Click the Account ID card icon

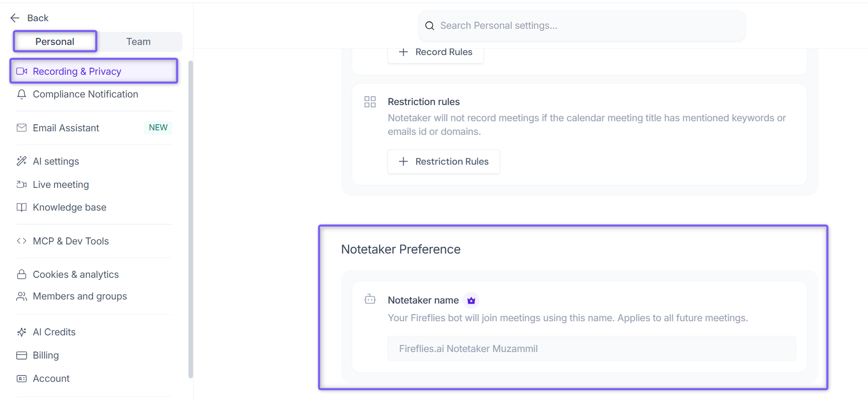(x=22, y=379)
